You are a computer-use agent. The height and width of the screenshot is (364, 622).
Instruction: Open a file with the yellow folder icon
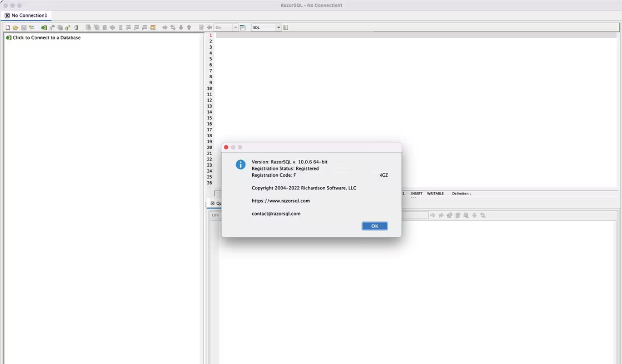coord(16,27)
